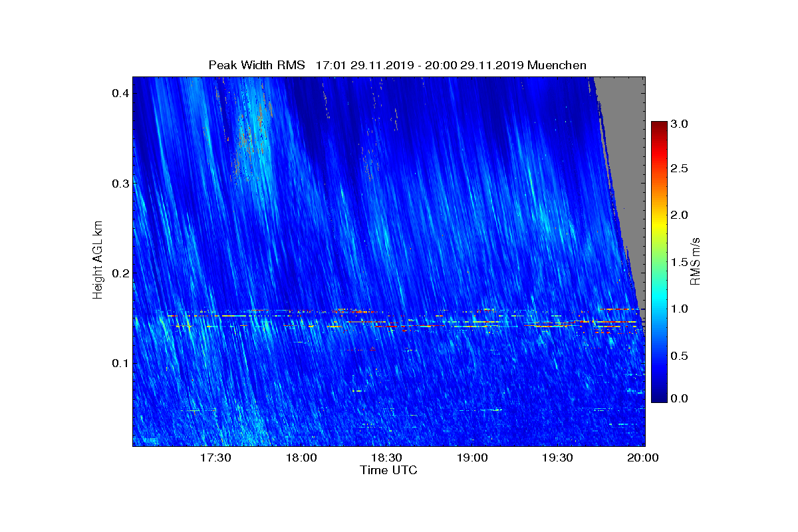The height and width of the screenshot is (532, 798).
Task: Click the dark red top of the colorbar
Action: 659,128
